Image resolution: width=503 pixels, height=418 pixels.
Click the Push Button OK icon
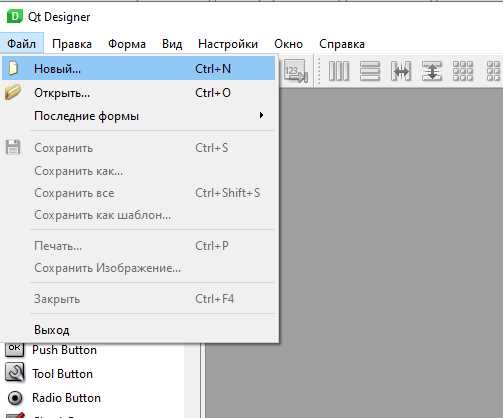[x=14, y=349]
